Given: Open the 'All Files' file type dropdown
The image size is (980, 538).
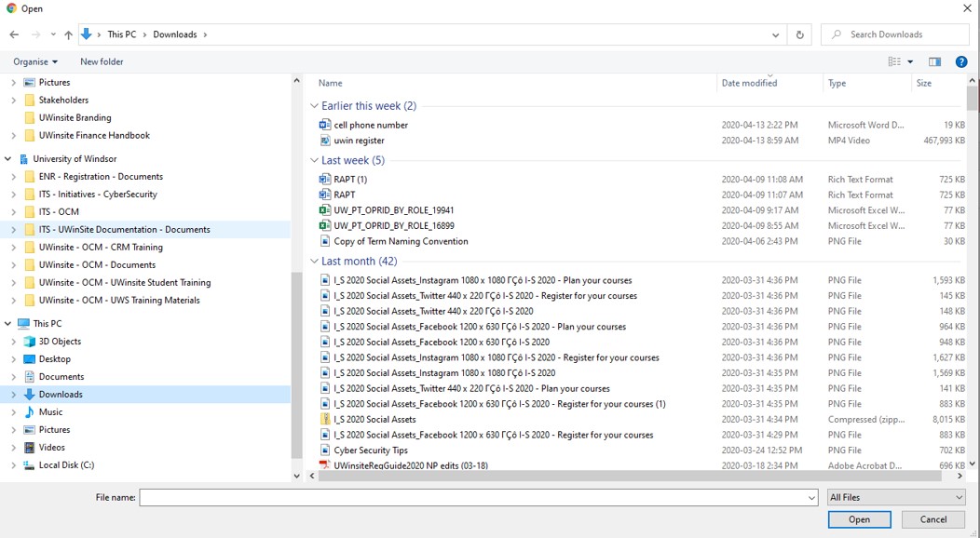Looking at the screenshot, I should click(x=895, y=498).
